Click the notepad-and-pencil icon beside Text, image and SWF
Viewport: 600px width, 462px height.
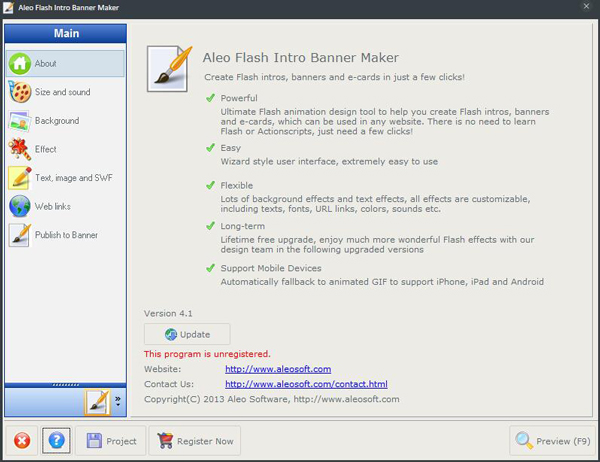[20, 178]
